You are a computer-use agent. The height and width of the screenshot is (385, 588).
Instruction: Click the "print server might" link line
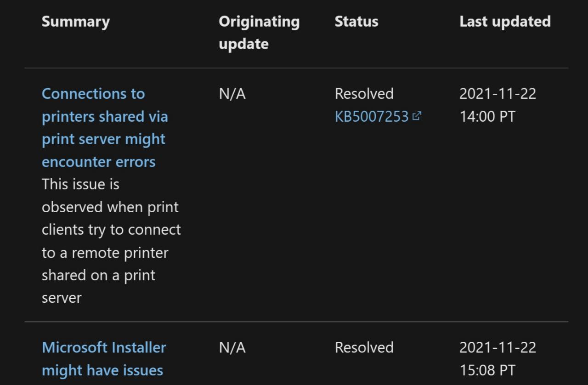click(x=103, y=139)
